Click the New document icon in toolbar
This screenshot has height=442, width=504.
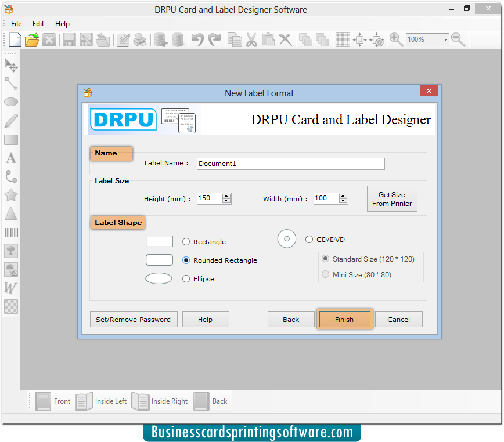(x=15, y=40)
